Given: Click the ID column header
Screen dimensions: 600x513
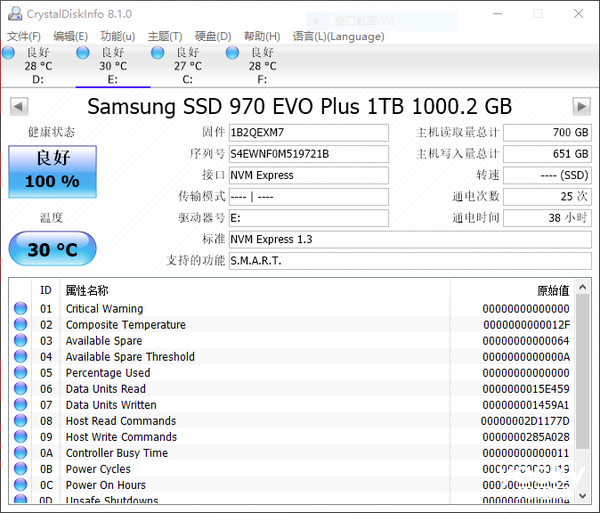Looking at the screenshot, I should [46, 290].
